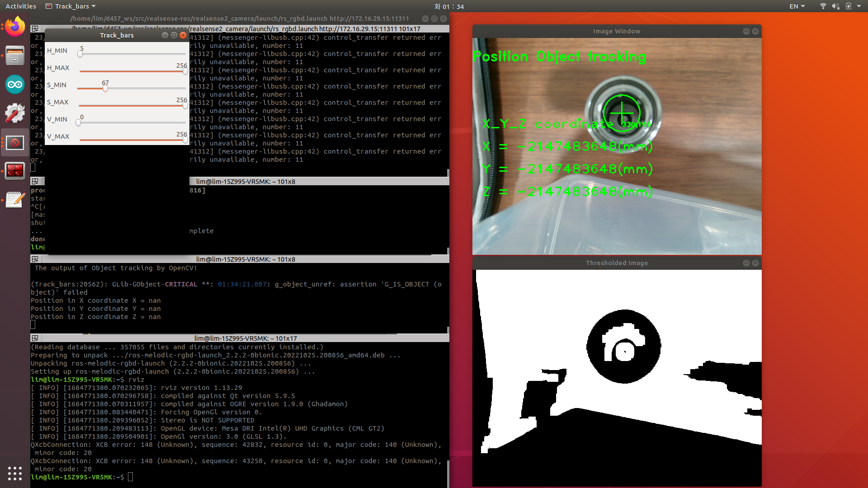The image size is (868, 488).
Task: Open Firefox from the dock
Action: click(x=15, y=27)
